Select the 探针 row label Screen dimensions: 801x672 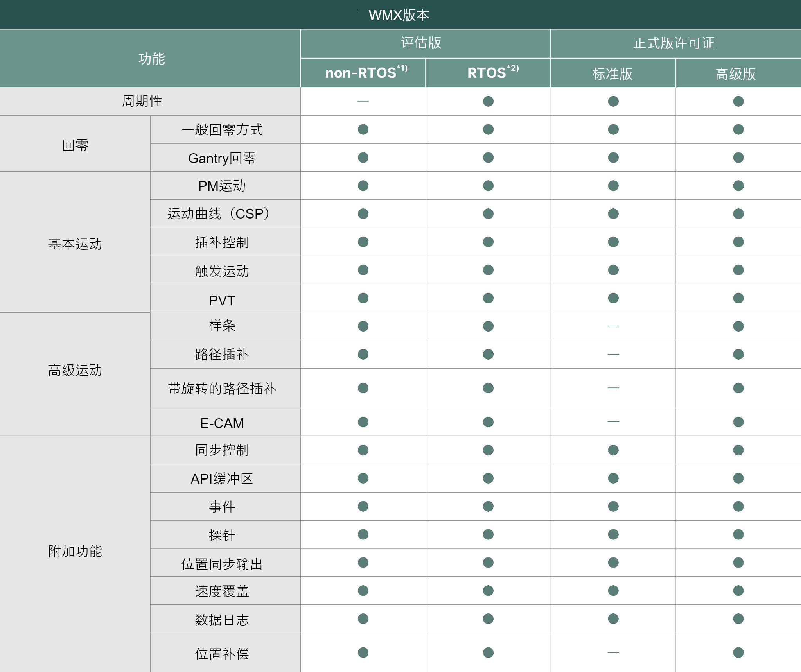coord(225,534)
